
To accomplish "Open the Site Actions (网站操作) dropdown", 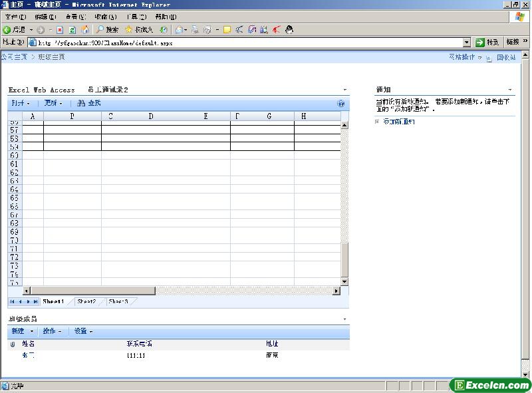I will pyautogui.click(x=465, y=57).
